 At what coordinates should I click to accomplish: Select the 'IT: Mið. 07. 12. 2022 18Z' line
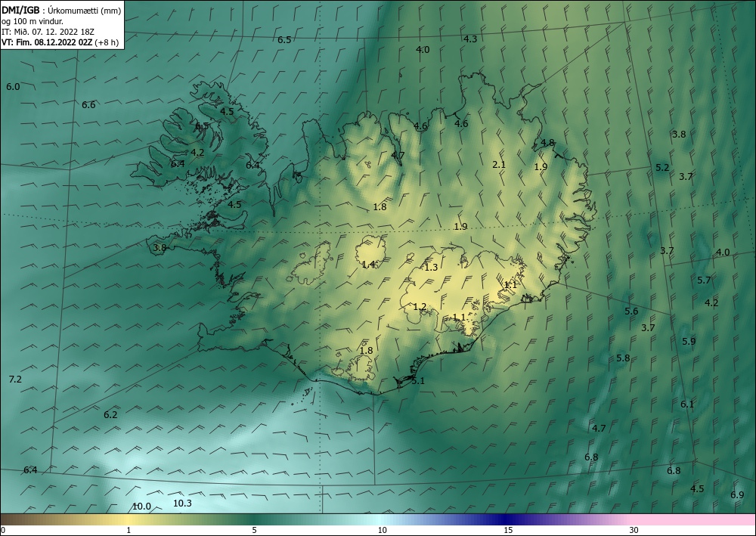coord(48,32)
